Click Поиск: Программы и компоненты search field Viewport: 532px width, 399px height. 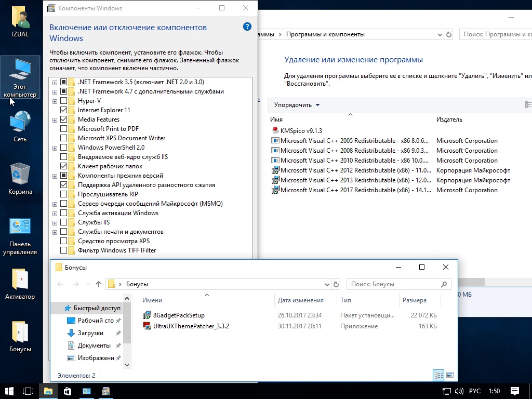click(x=495, y=34)
